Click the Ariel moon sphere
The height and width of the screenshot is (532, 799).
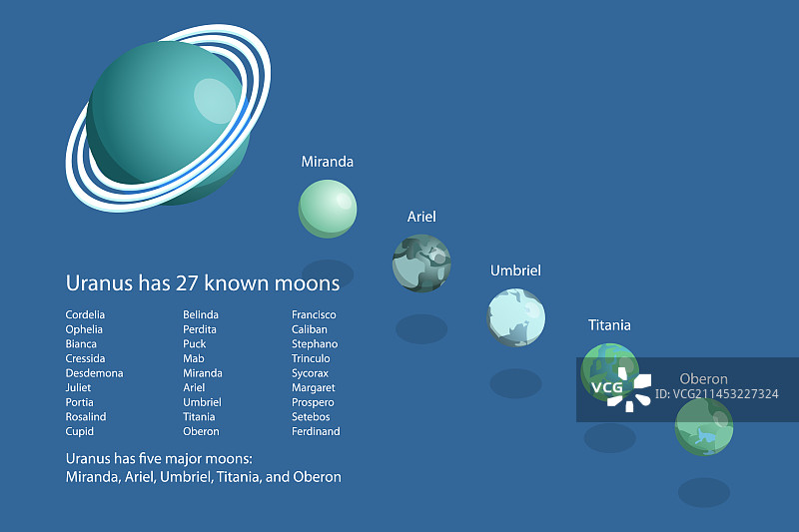click(x=421, y=264)
